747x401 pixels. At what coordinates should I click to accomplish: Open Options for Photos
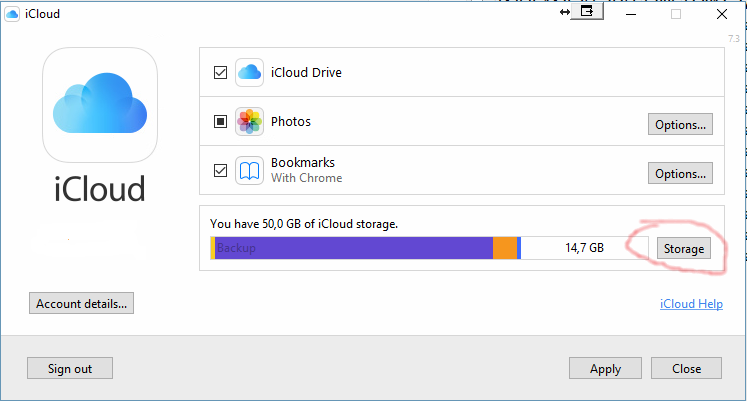680,124
